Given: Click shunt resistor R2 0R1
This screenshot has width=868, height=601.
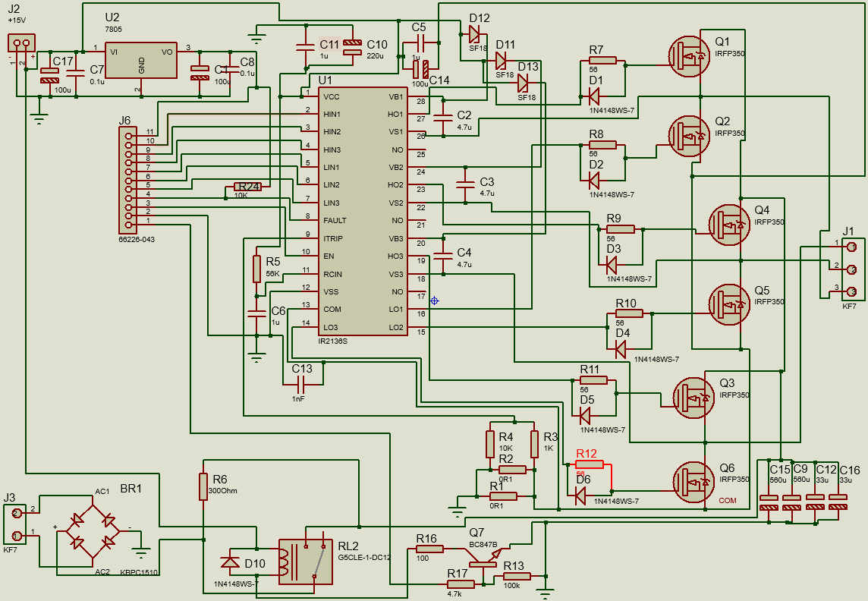Looking at the screenshot, I should tap(512, 470).
